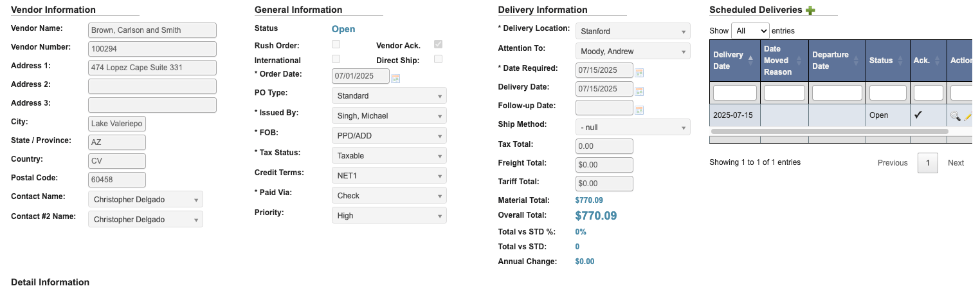
Task: Select page 1 in deliveries pagination
Action: click(927, 163)
